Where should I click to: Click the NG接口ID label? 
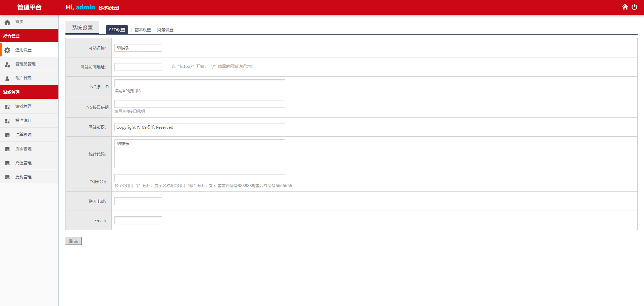pyautogui.click(x=99, y=87)
